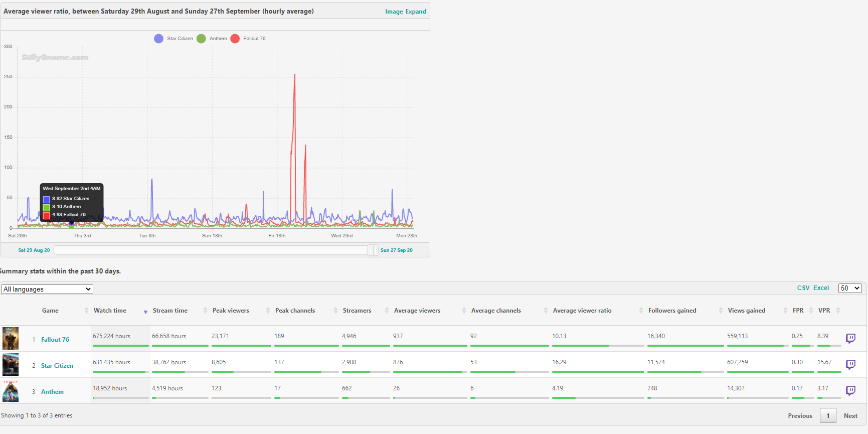Open the All languages dropdown

click(47, 289)
